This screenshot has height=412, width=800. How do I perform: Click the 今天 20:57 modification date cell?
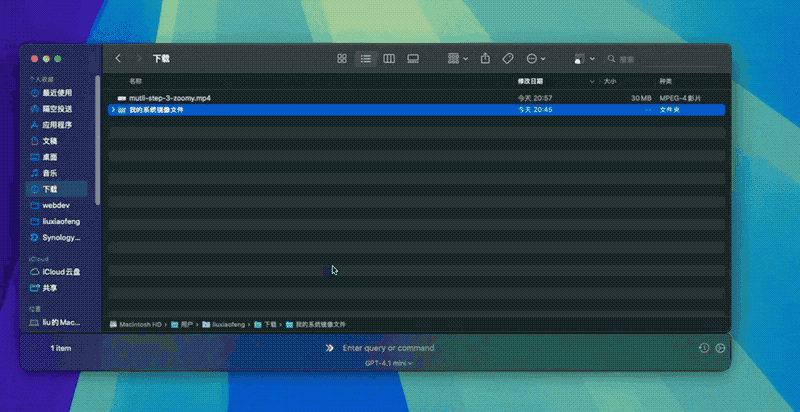click(x=535, y=98)
